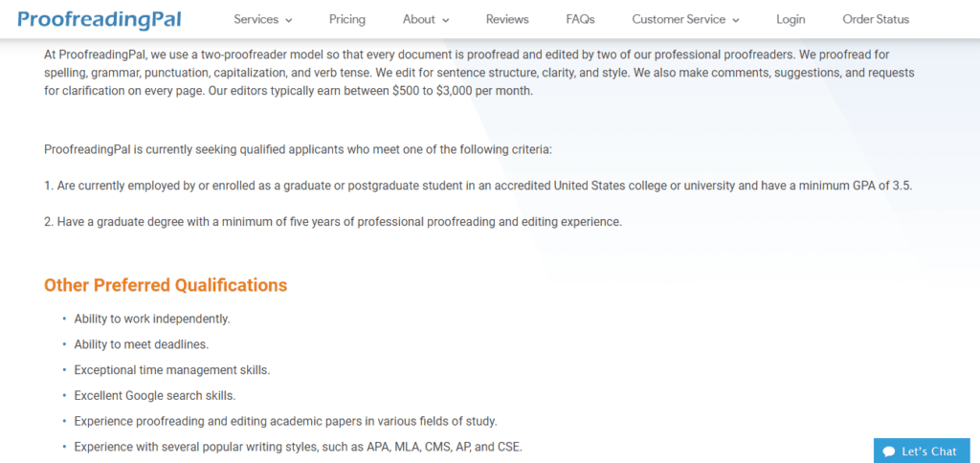The image size is (980, 463).
Task: Click the academic papers experience bullet
Action: click(x=285, y=421)
